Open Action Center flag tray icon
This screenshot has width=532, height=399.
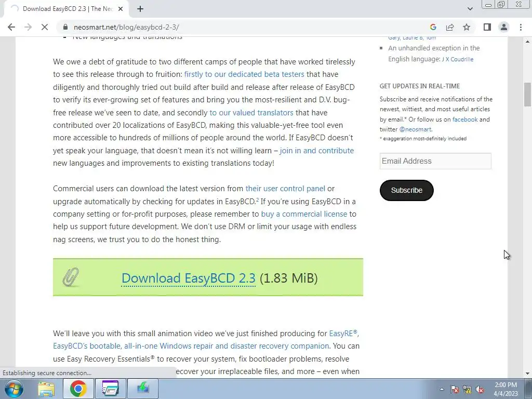point(455,390)
